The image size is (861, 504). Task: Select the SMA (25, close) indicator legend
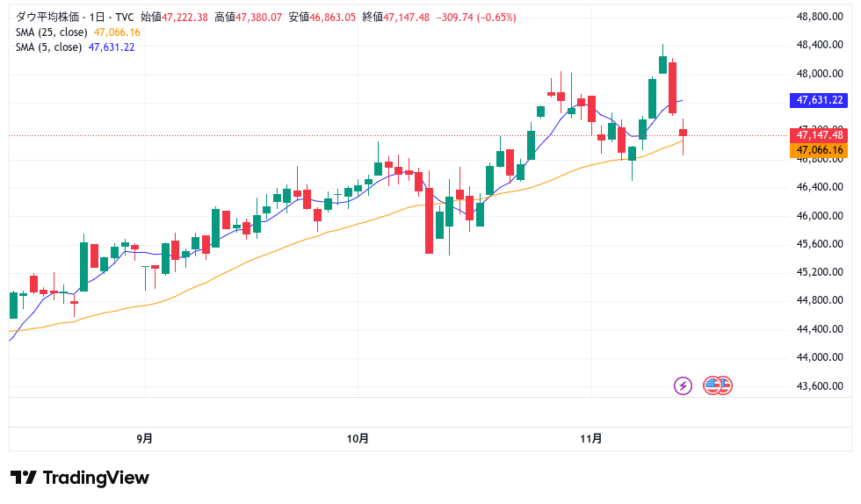tap(52, 32)
